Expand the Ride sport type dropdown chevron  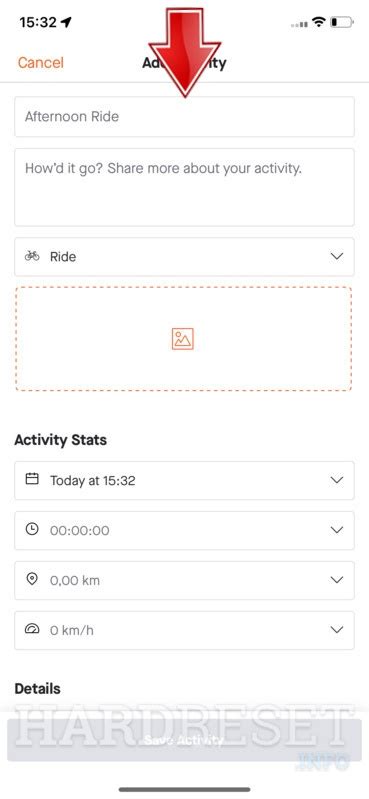[x=337, y=256]
